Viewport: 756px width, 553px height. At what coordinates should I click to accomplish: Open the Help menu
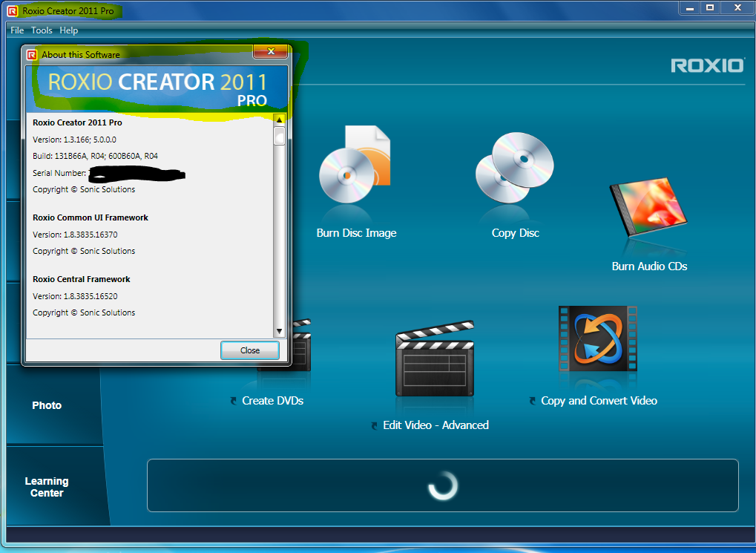[68, 30]
